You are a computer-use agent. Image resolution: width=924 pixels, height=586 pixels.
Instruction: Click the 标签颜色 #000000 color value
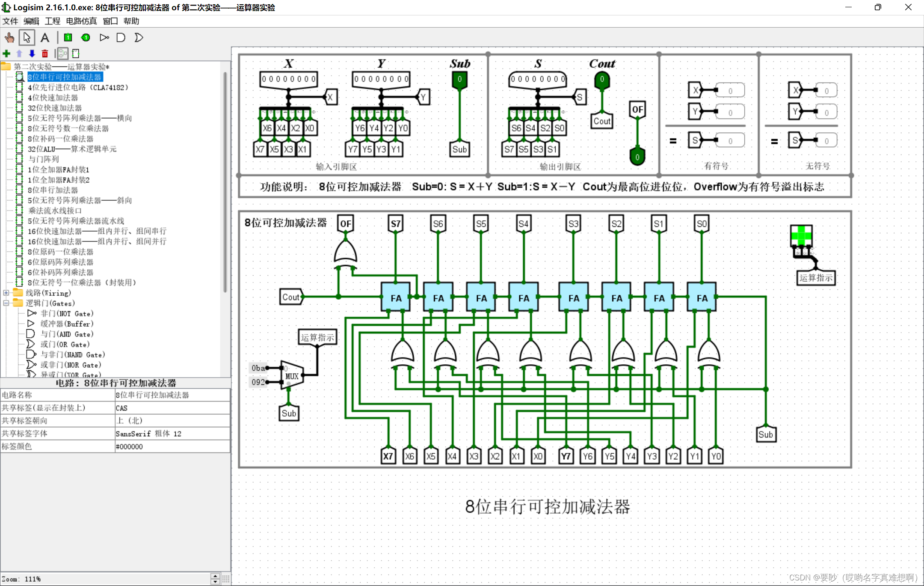(172, 446)
